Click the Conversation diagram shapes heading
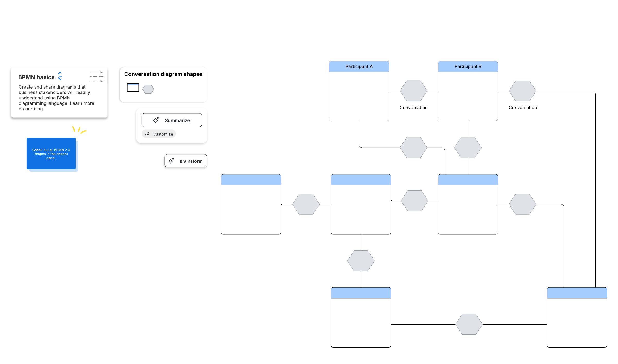The width and height of the screenshot is (618, 364). [x=163, y=74]
